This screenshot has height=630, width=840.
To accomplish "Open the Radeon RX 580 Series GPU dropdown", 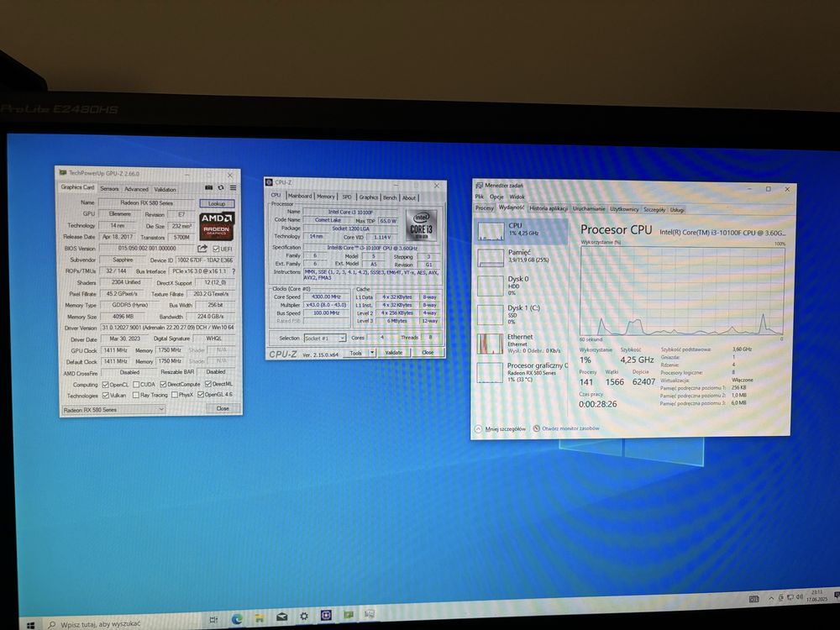I will tap(113, 410).
